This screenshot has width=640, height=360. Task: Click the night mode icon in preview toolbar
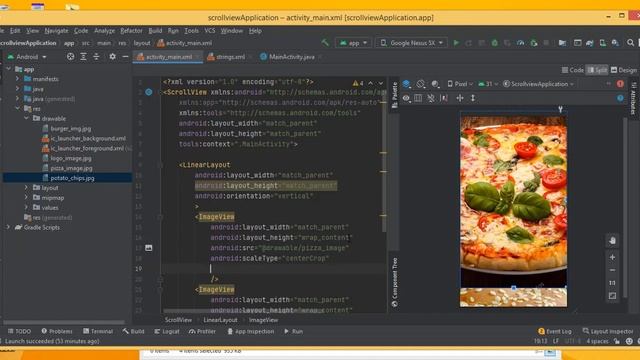436,84
